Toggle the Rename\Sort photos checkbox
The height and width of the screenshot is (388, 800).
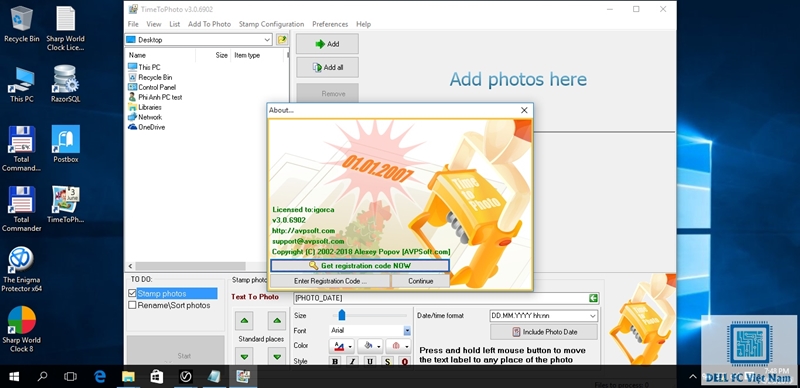tap(132, 305)
